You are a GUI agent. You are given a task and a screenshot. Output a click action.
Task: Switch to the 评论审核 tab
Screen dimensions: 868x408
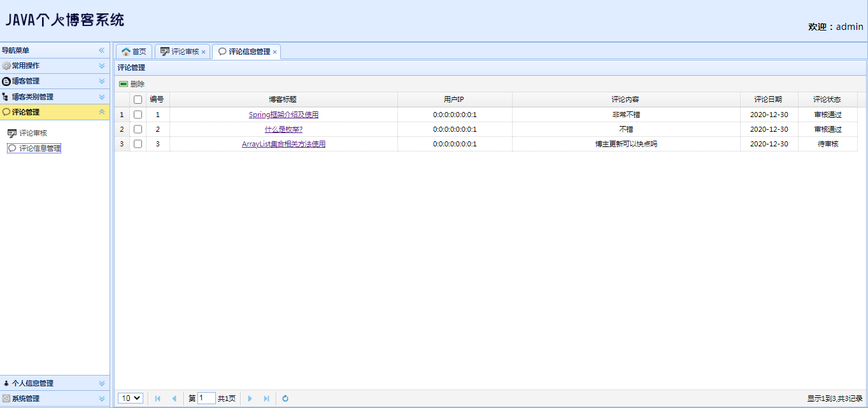tap(181, 52)
